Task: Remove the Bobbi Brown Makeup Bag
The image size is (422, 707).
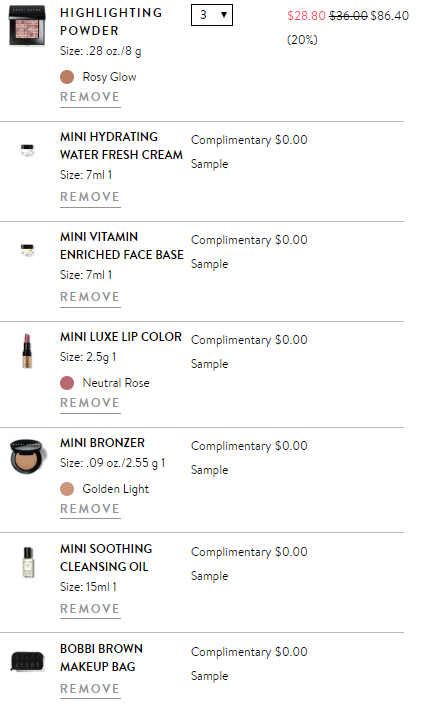Action: point(90,689)
